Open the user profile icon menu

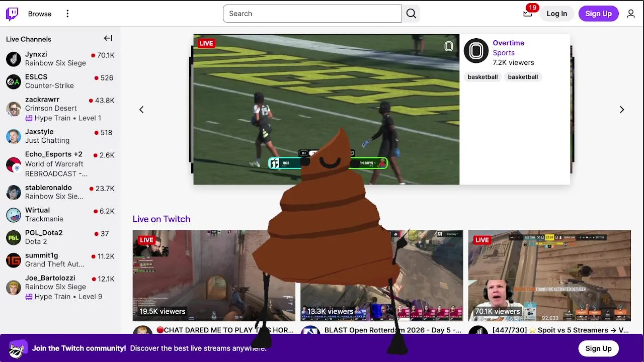(631, 14)
